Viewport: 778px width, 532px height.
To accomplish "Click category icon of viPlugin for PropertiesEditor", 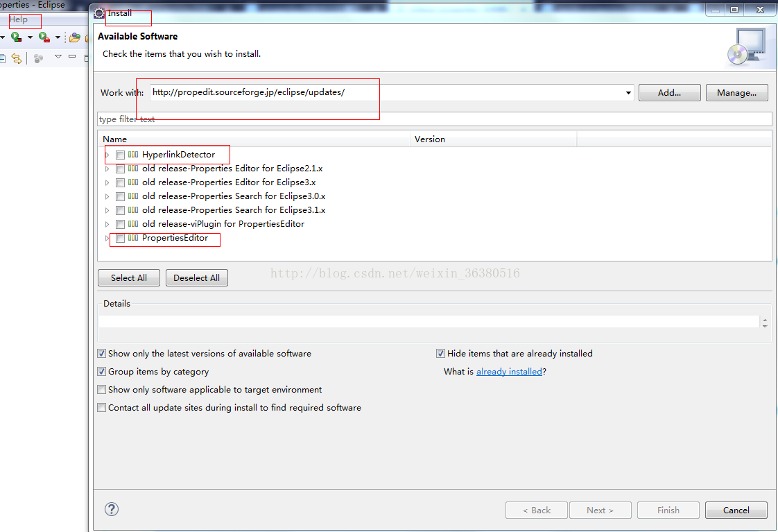I will point(133,224).
